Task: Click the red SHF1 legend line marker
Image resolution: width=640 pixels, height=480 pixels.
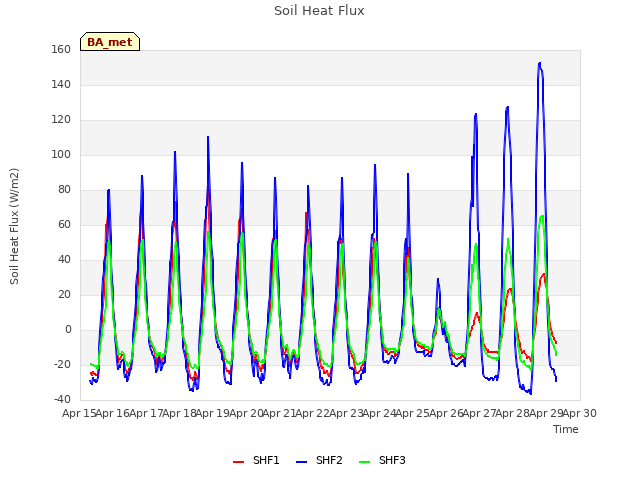Action: 238,462
